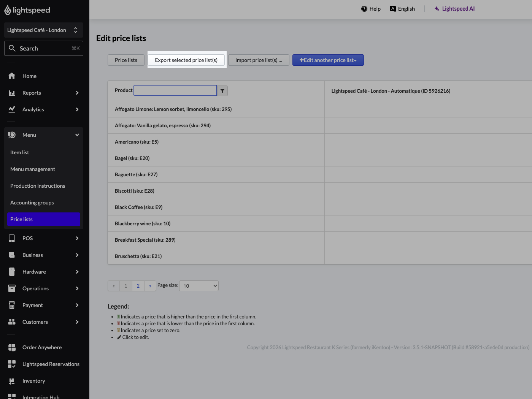Click the Price lists button above table
The width and height of the screenshot is (532, 399).
(x=126, y=60)
